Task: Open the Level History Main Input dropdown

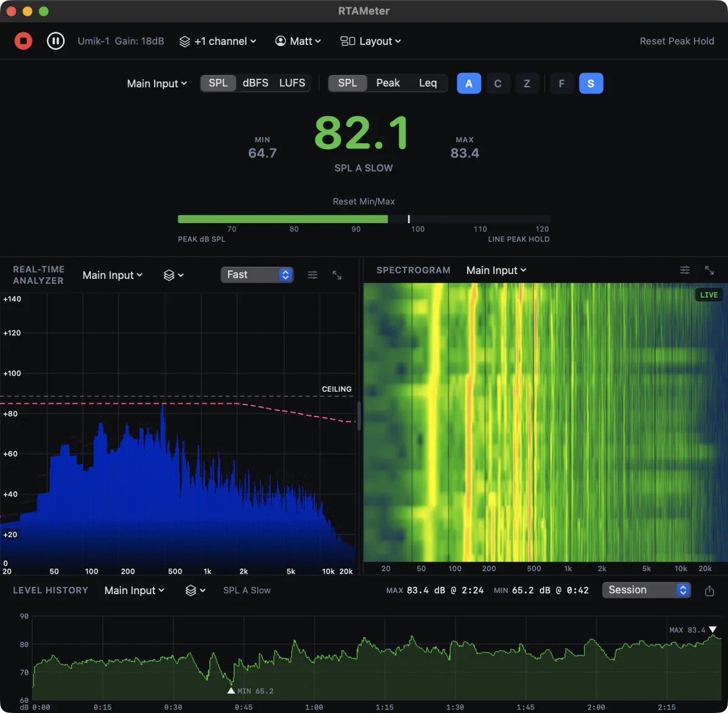Action: click(x=135, y=591)
